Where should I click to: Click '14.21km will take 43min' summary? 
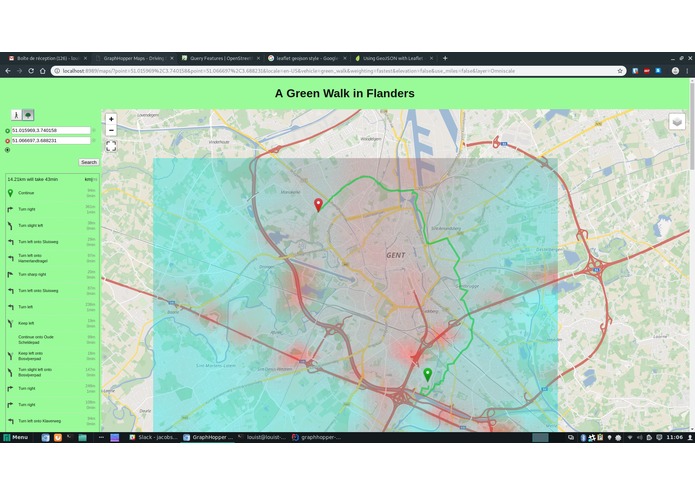click(33, 179)
